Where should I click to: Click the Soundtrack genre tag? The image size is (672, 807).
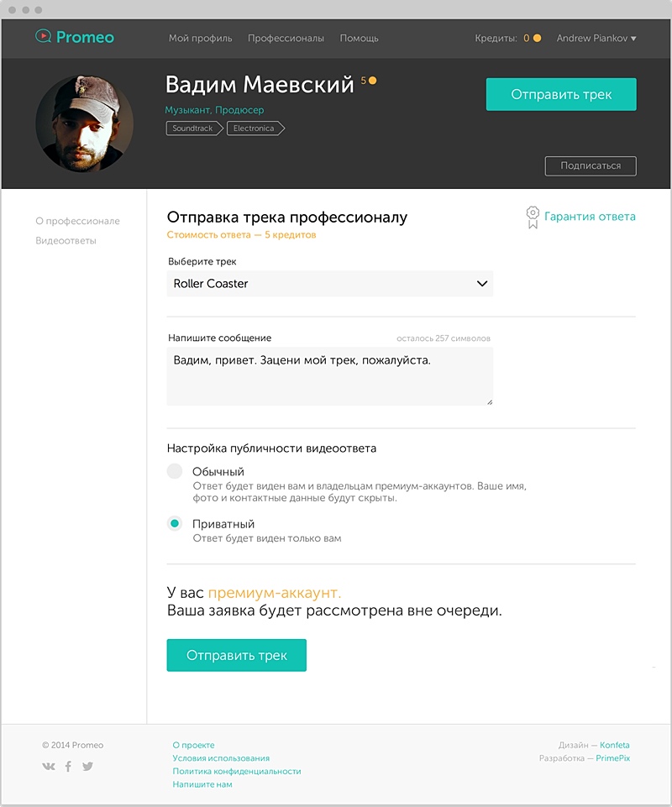pyautogui.click(x=193, y=128)
